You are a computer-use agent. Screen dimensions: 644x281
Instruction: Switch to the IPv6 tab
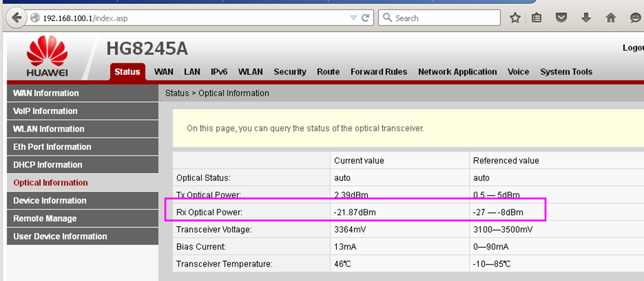(219, 72)
